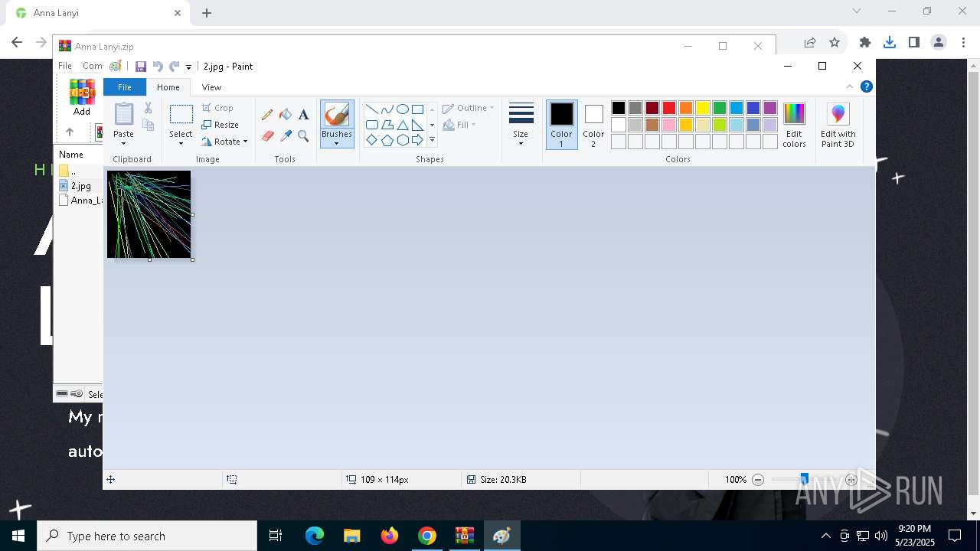Click the zoom out minus button
Screen dimensions: 980x551
pyautogui.click(x=758, y=480)
